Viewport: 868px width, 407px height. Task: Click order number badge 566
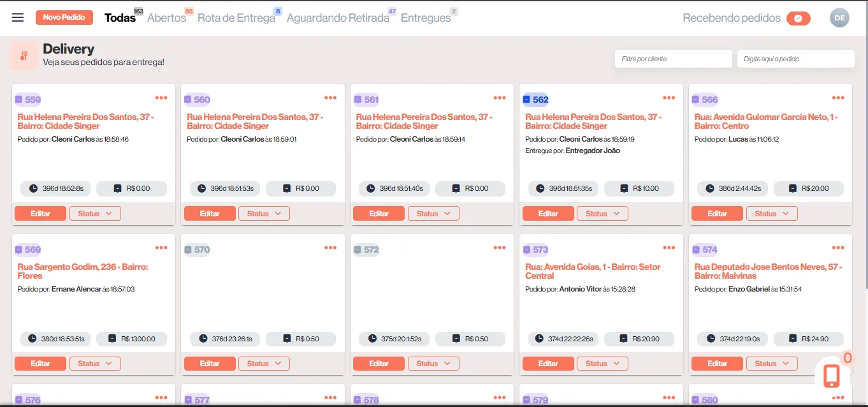click(x=705, y=100)
